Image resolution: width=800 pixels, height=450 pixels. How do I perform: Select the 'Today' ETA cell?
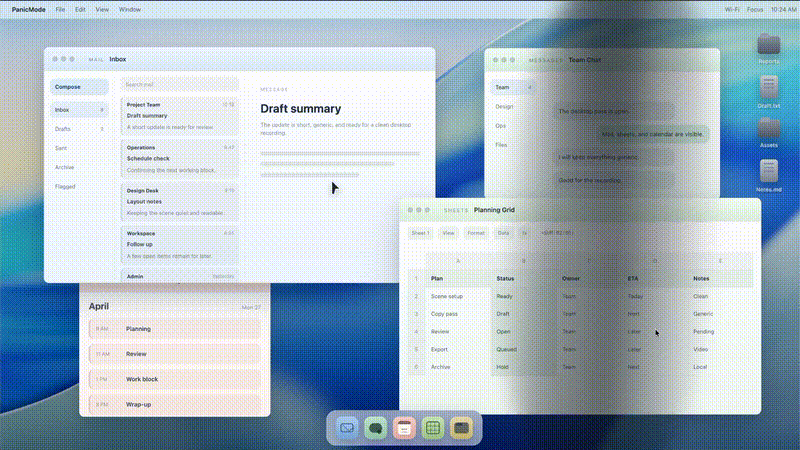click(655, 296)
